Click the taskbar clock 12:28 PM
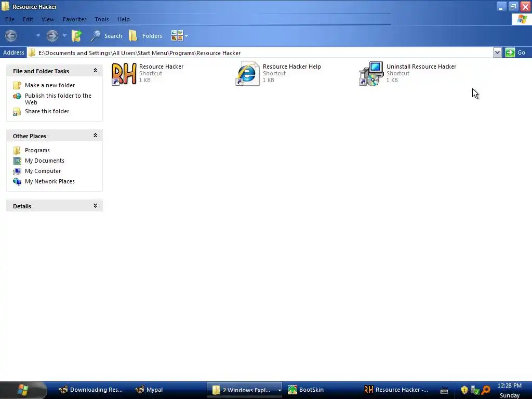 click(509, 385)
